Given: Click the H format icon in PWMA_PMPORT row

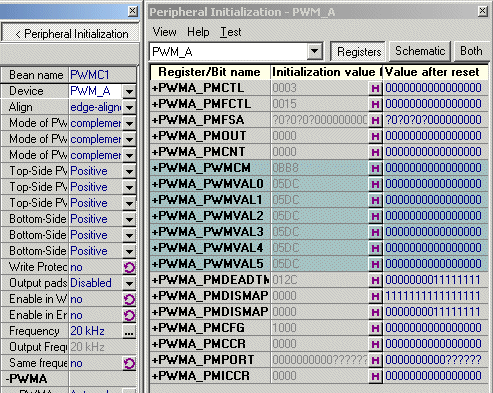Looking at the screenshot, I should (x=375, y=360).
